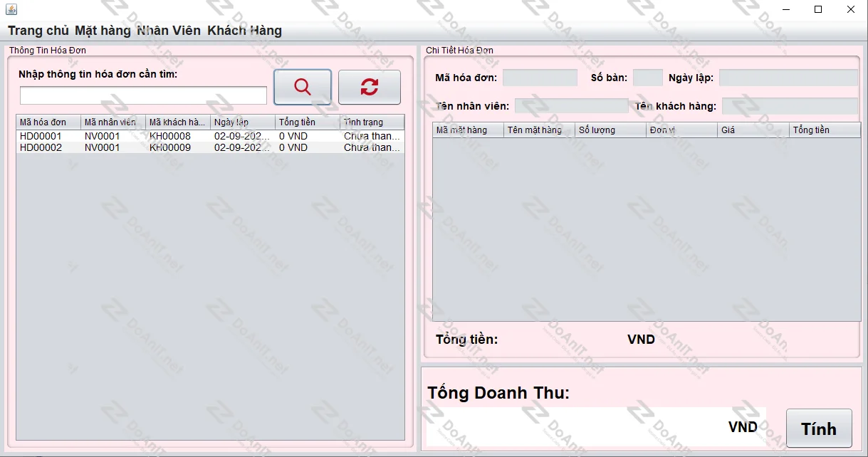Viewport: 868px width, 457px height.
Task: Click the Tính button to calculate revenue
Action: (x=819, y=428)
